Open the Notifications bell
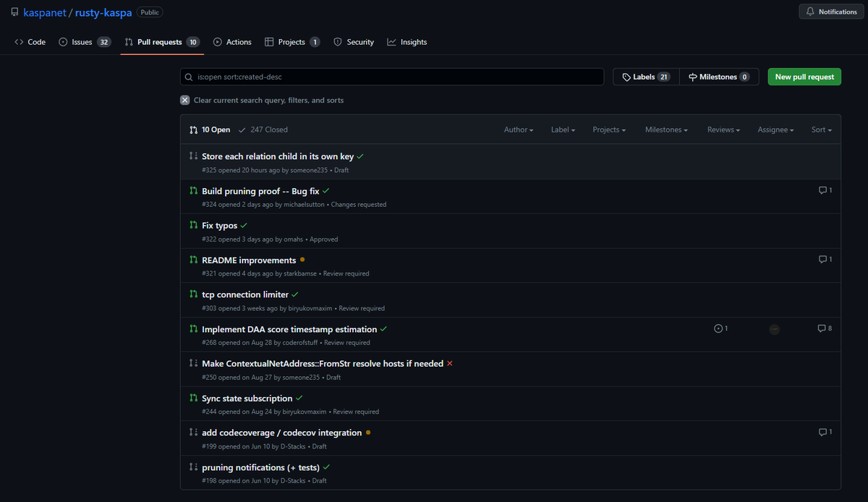 pos(830,11)
